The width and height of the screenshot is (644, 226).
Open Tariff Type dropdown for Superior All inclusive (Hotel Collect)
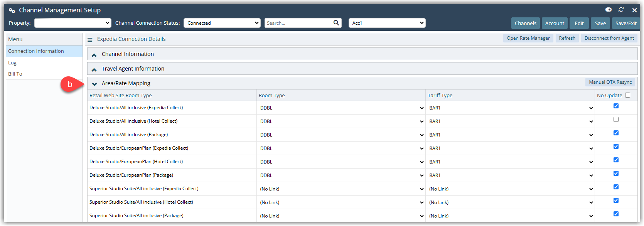point(511,202)
